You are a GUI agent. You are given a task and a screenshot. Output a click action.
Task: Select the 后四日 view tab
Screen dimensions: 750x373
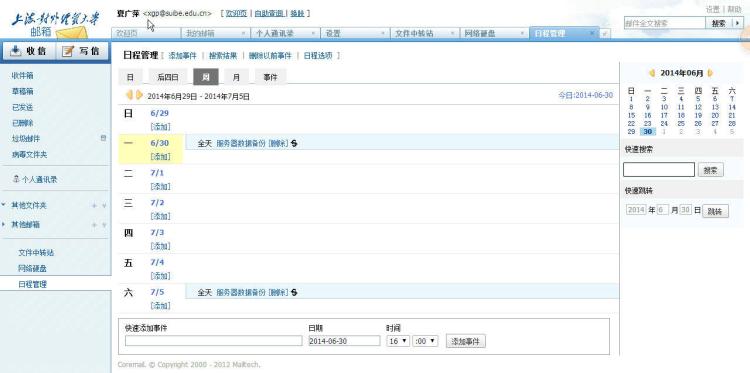pyautogui.click(x=168, y=77)
